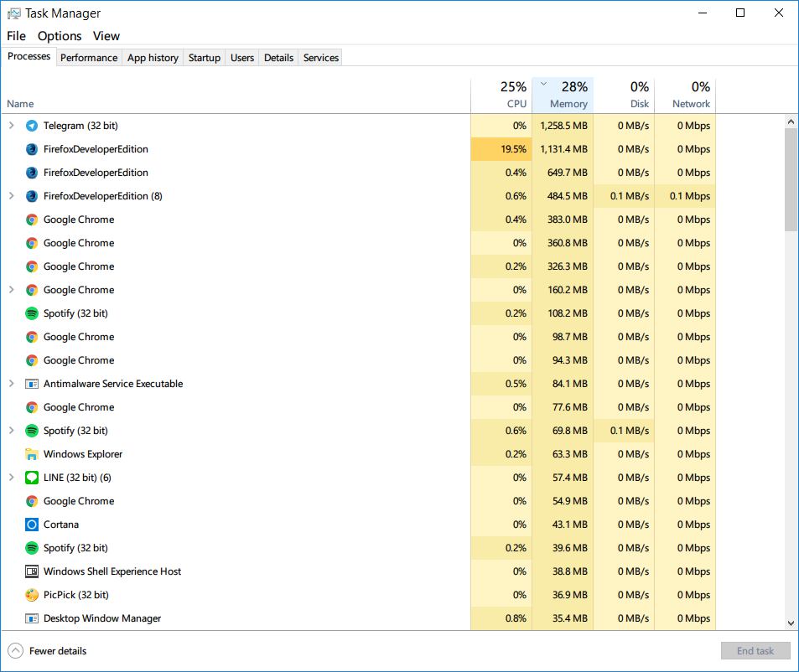Open the File menu

[x=16, y=36]
